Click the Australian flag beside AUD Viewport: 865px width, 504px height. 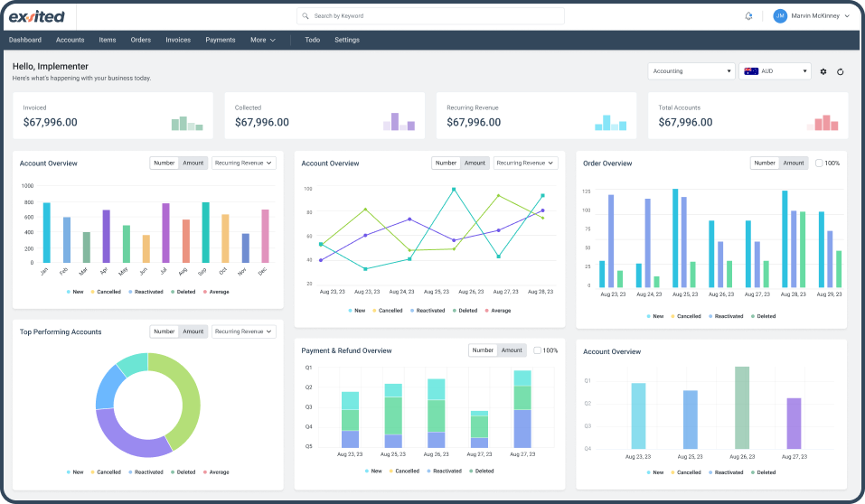point(750,71)
